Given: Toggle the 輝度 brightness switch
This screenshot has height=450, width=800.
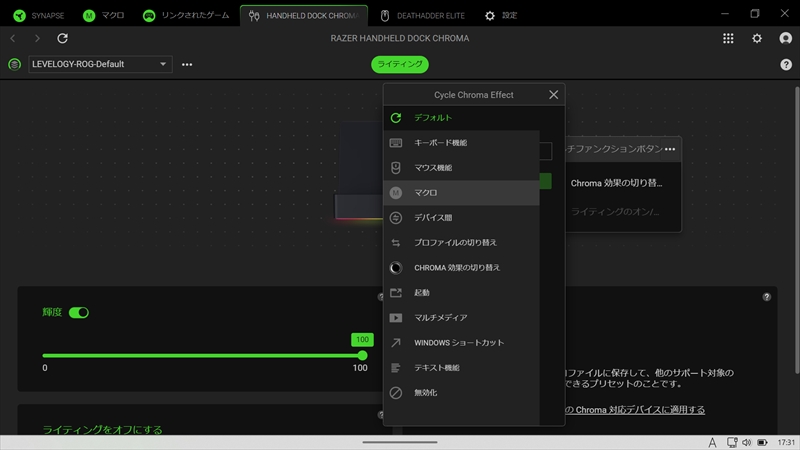Looking at the screenshot, I should click(79, 313).
